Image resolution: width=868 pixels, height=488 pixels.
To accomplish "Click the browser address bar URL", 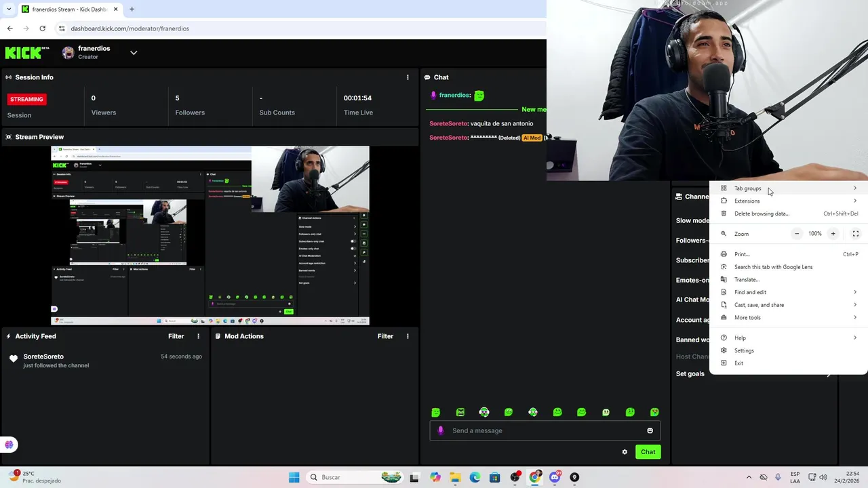I will (130, 28).
